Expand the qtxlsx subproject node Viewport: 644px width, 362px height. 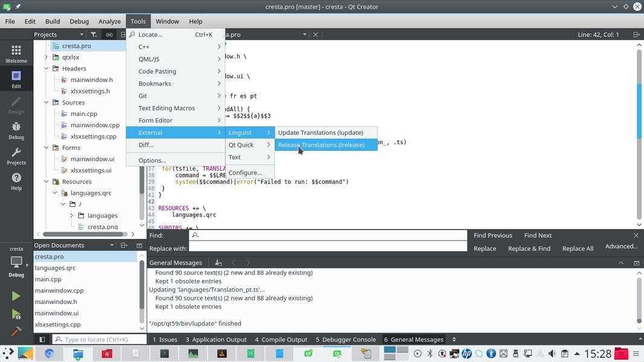46,57
